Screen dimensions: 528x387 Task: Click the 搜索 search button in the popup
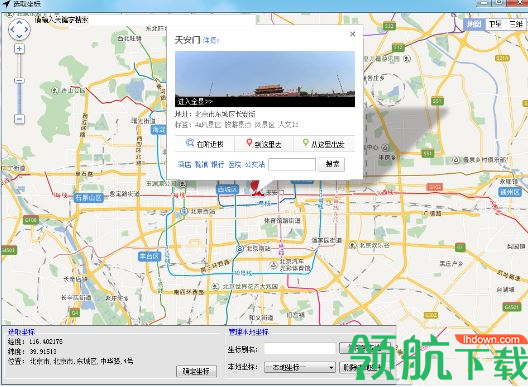coord(332,164)
